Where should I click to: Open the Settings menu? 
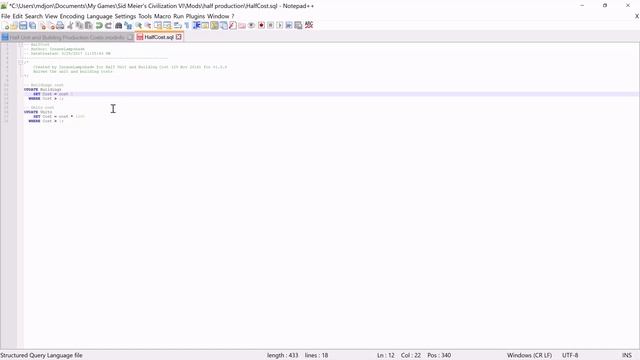click(125, 16)
